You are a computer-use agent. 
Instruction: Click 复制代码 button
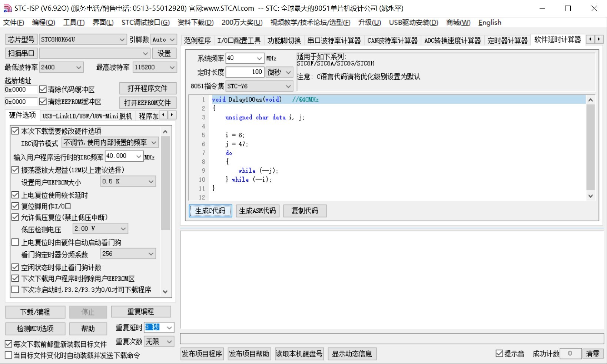305,211
